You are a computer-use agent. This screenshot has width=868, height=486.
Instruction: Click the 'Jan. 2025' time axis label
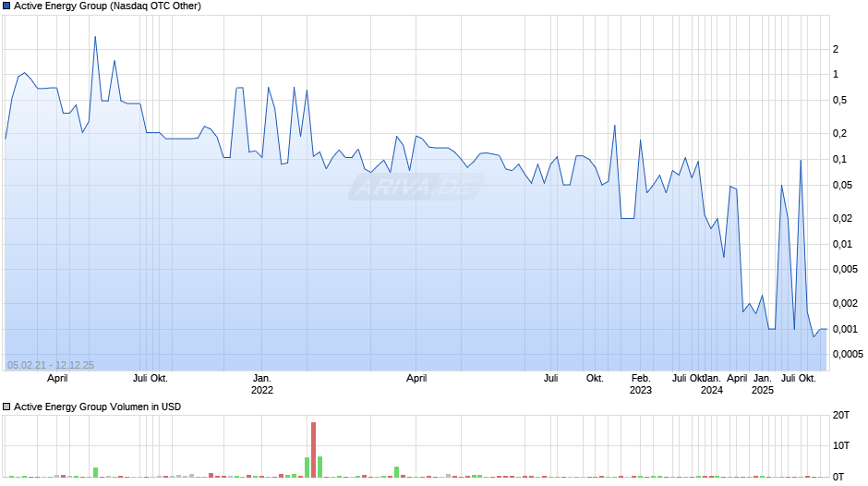(762, 384)
